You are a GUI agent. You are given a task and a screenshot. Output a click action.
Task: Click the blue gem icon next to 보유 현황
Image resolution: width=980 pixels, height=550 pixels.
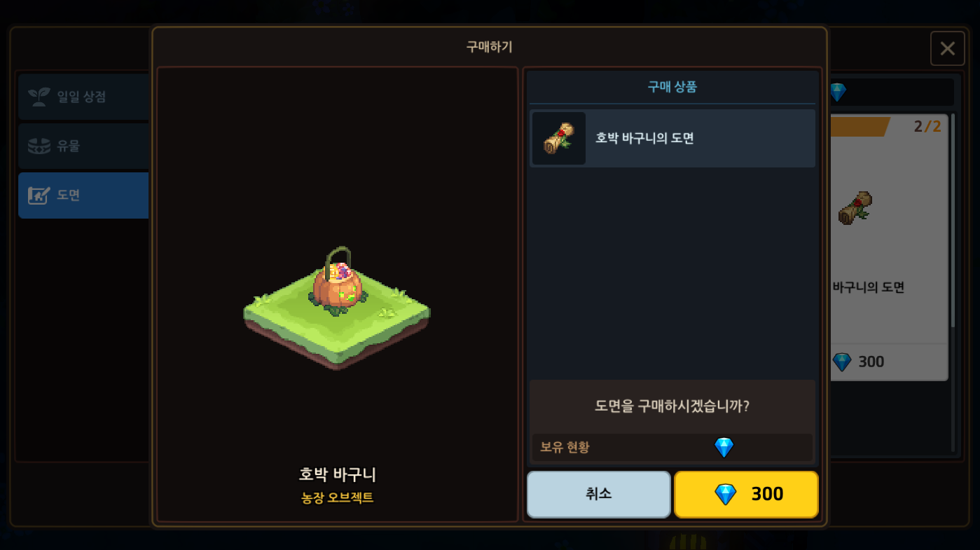[x=724, y=447]
